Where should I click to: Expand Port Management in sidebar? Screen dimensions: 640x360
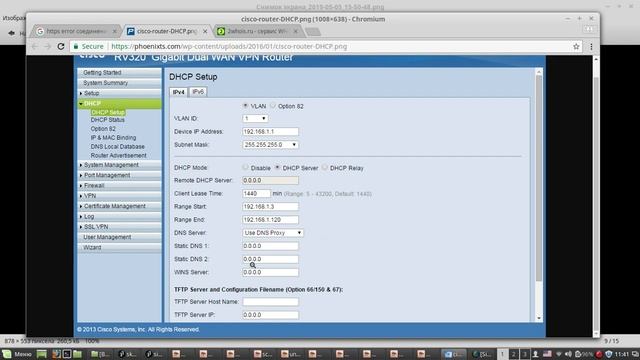120,175
